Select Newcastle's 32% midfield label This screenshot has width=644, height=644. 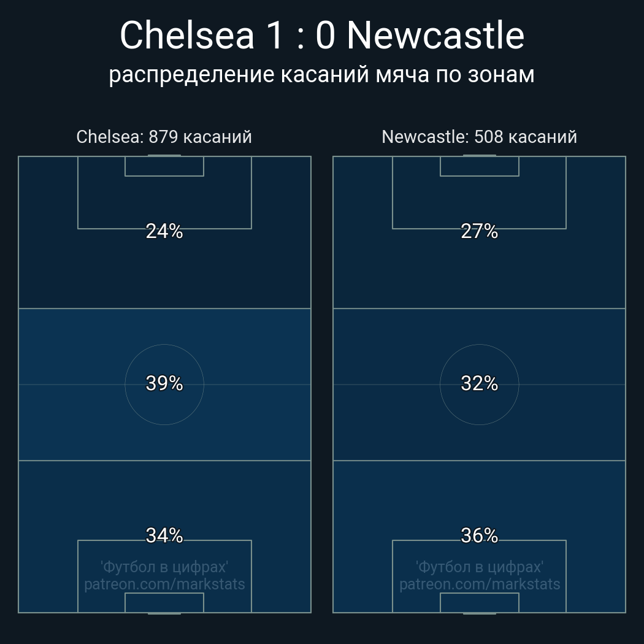479,383
